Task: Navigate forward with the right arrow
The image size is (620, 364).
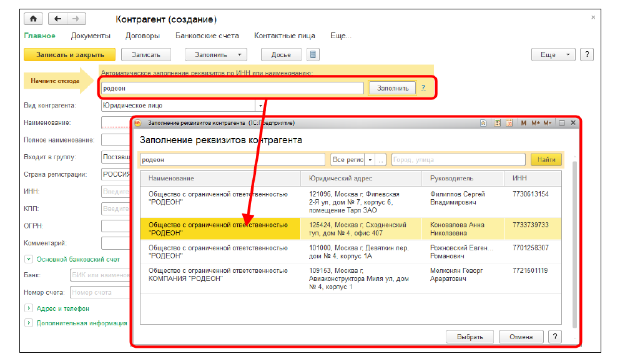Action: 76,19
